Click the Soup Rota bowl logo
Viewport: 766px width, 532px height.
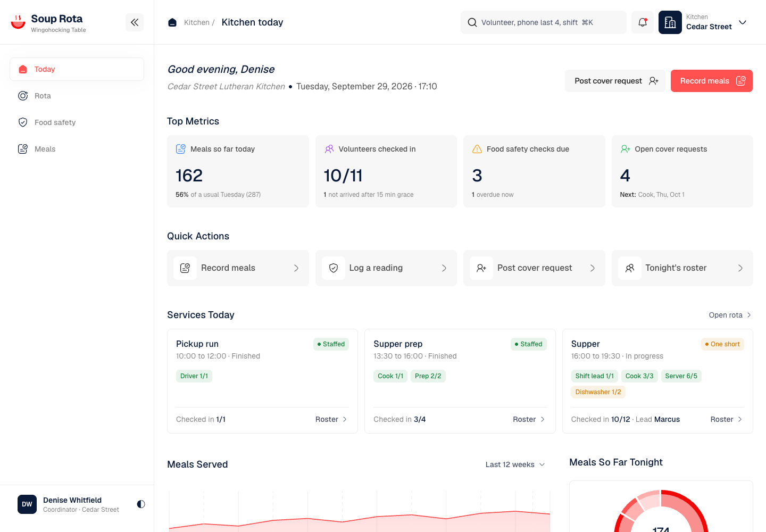coord(18,22)
